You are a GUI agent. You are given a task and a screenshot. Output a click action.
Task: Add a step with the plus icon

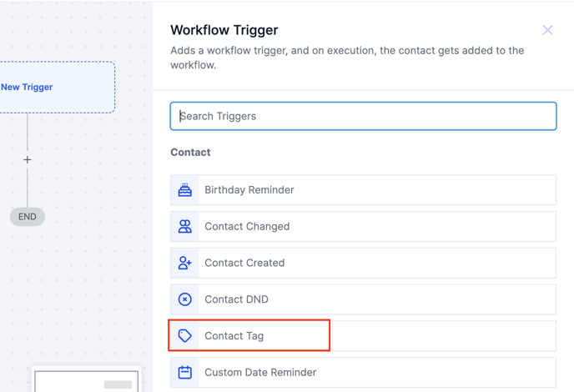pyautogui.click(x=28, y=159)
